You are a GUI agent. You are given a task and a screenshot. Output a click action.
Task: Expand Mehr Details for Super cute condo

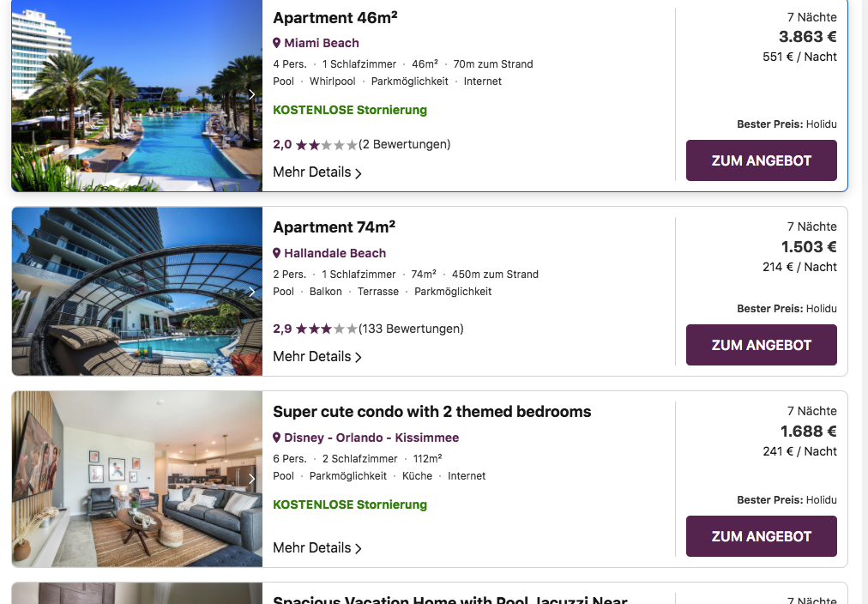point(317,548)
